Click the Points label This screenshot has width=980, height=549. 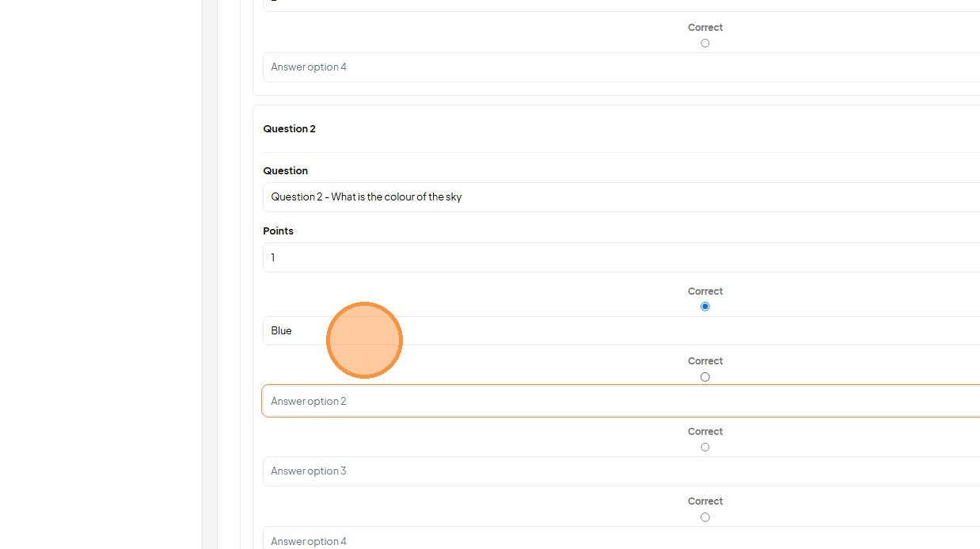[278, 231]
